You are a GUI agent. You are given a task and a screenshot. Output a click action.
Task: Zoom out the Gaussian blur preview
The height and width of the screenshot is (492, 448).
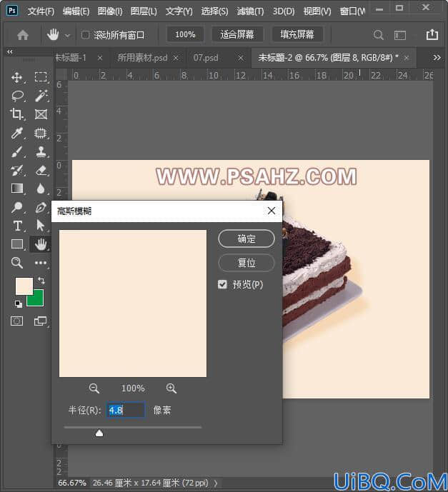[x=94, y=388]
